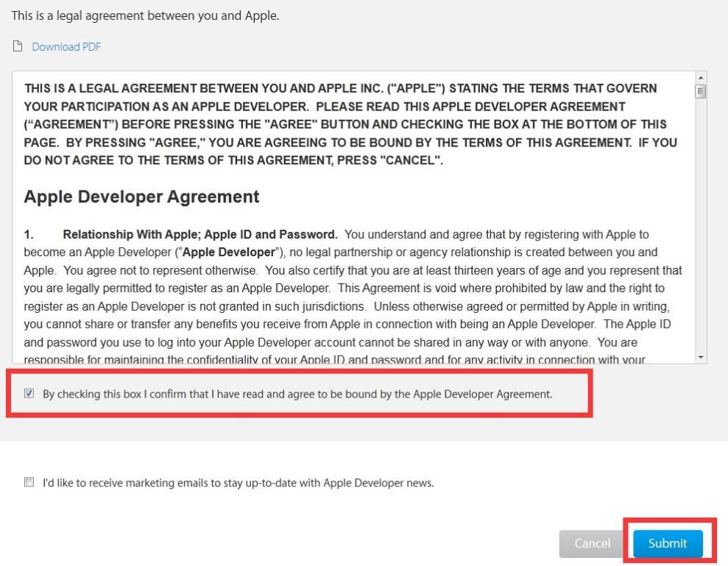Click the Cancel button

pyautogui.click(x=592, y=543)
